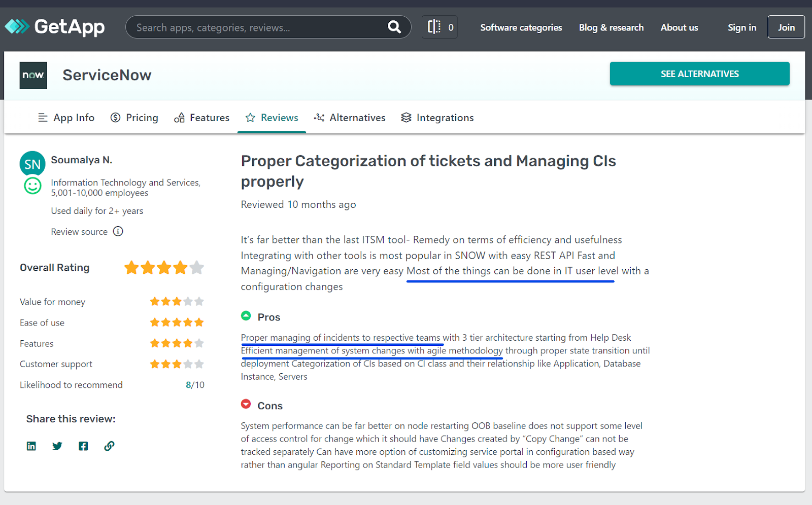
Task: Click the Customer support stars
Action: point(177,364)
